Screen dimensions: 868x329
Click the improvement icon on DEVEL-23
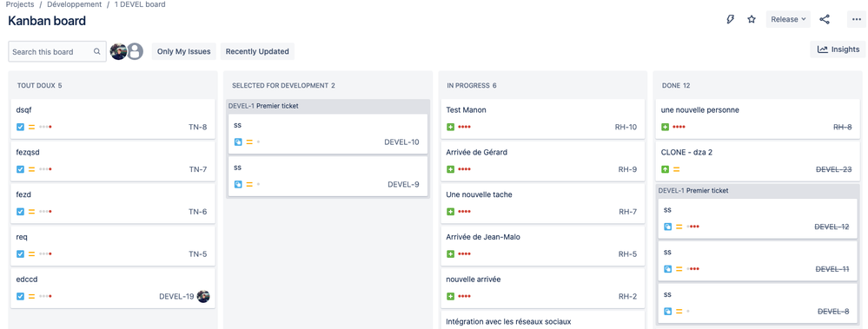coord(666,169)
